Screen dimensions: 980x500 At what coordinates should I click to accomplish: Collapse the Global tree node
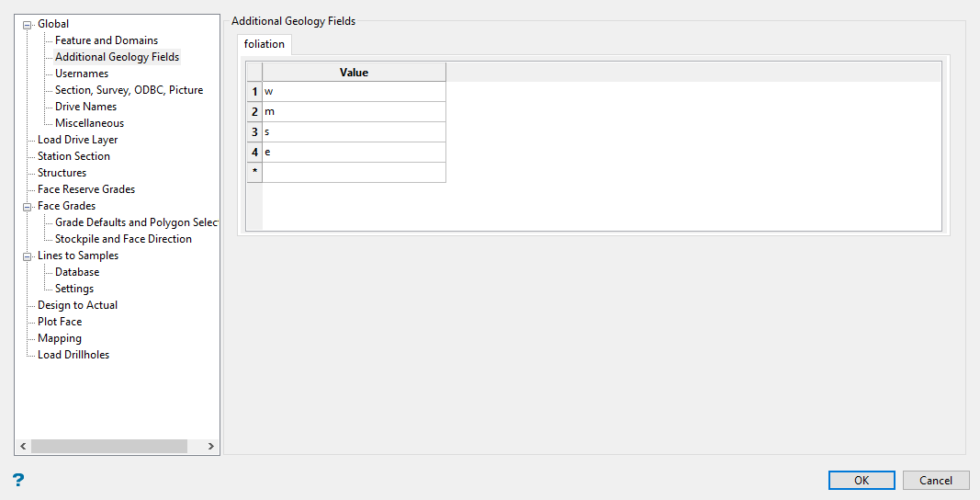pyautogui.click(x=28, y=25)
